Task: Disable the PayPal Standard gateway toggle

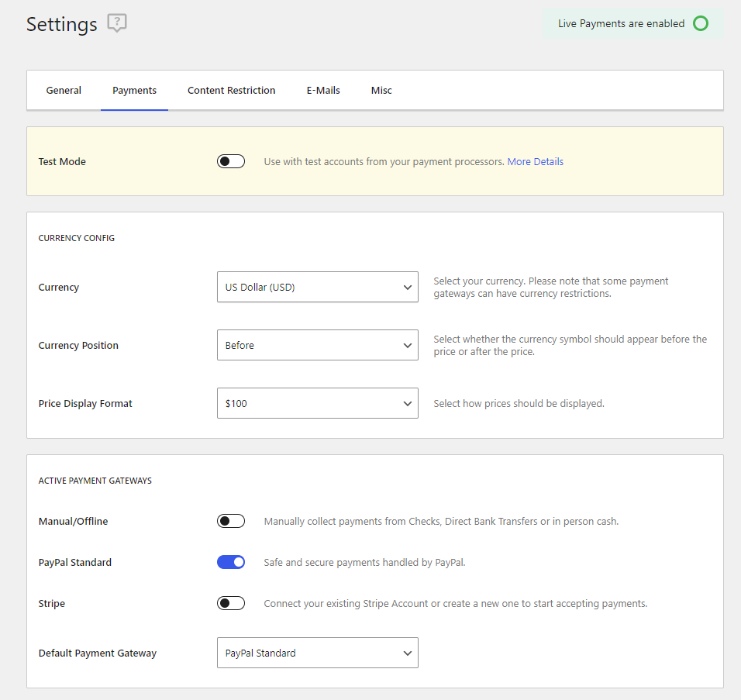Action: pyautogui.click(x=231, y=562)
